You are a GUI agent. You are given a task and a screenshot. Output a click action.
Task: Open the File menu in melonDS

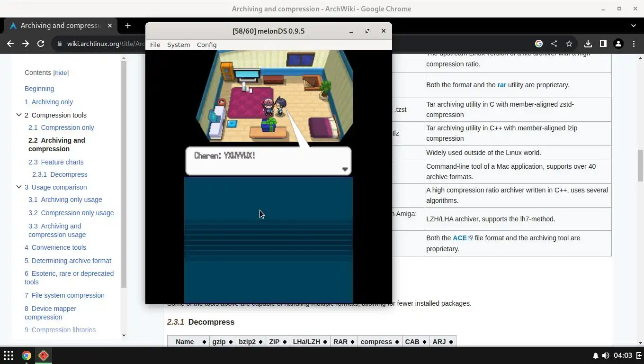(155, 45)
